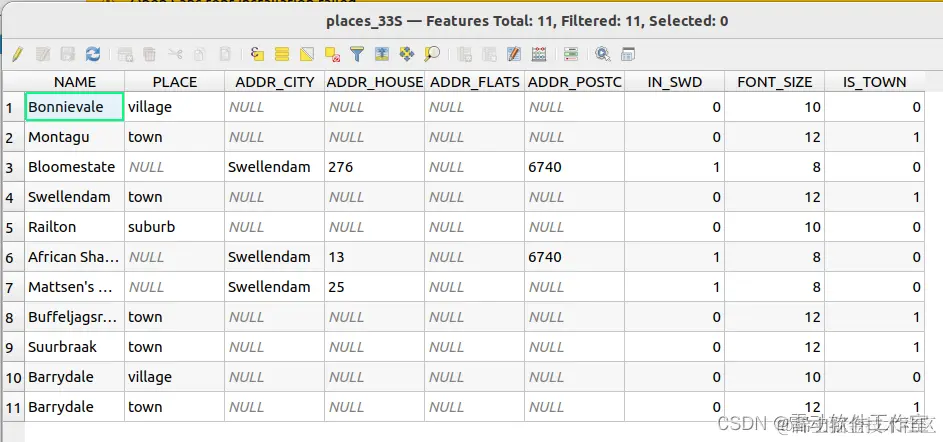Click the IS_TOWN column header

[874, 82]
